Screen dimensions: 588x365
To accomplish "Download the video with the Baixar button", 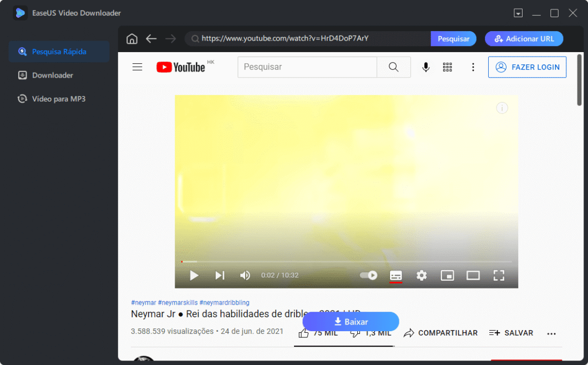I will pyautogui.click(x=351, y=322).
